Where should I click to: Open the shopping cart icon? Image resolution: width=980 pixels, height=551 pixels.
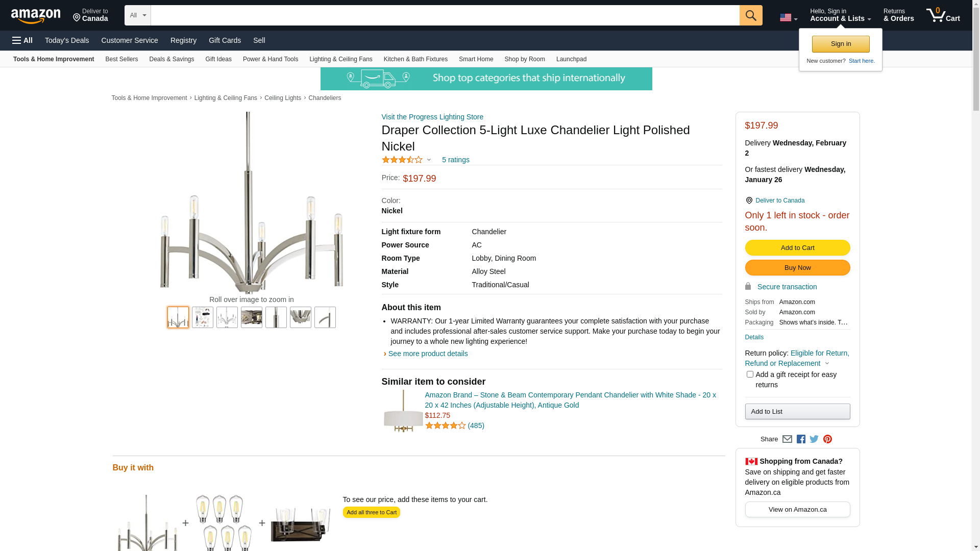[x=942, y=15]
